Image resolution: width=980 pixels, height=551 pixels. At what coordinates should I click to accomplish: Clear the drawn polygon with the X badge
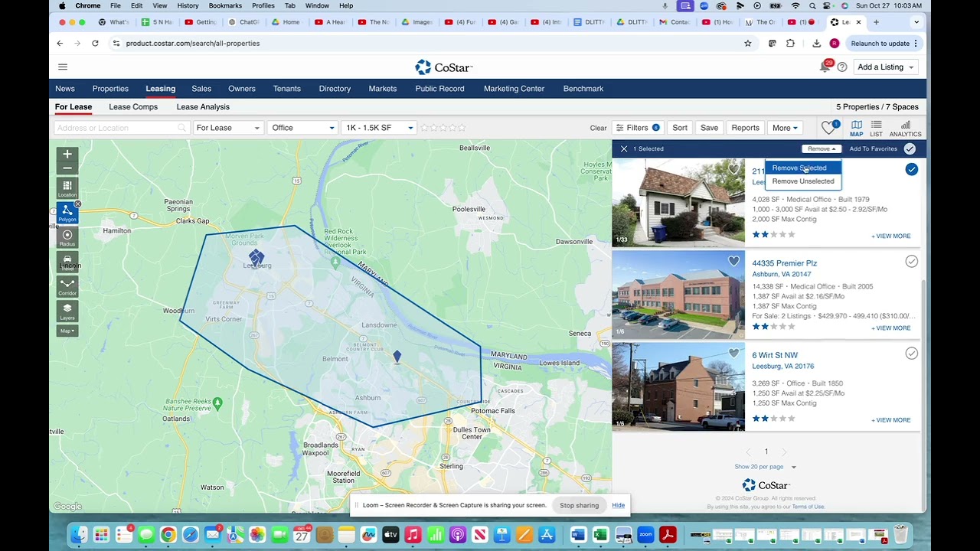77,204
